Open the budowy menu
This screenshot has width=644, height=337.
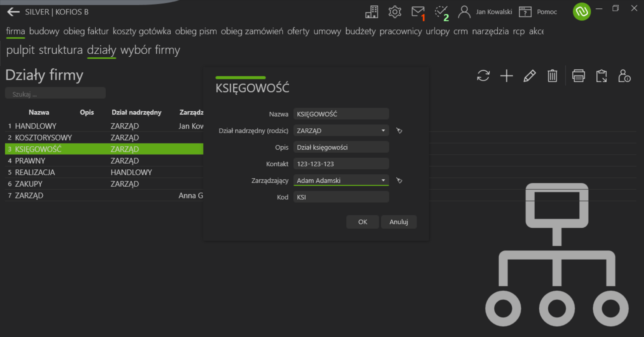click(x=44, y=31)
